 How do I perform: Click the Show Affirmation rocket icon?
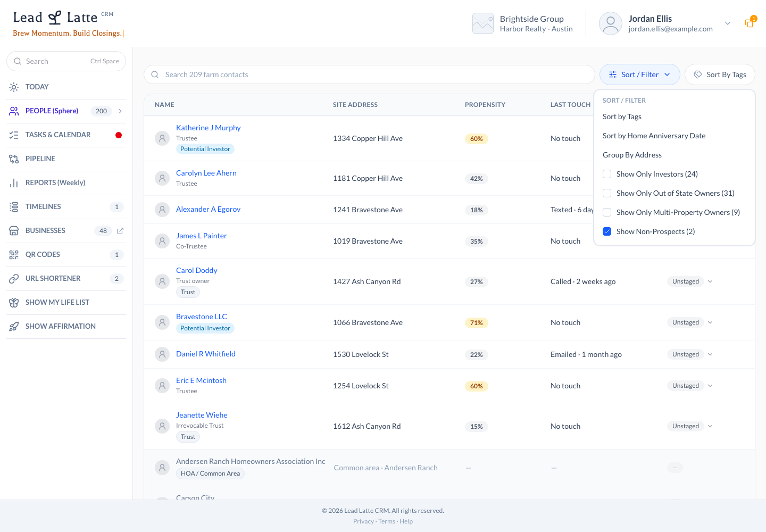click(x=14, y=327)
